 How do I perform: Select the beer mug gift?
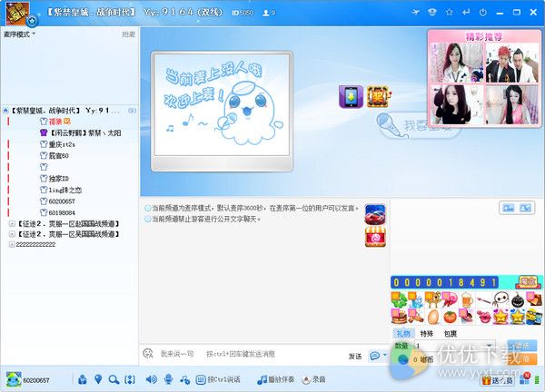pyautogui.click(x=467, y=299)
